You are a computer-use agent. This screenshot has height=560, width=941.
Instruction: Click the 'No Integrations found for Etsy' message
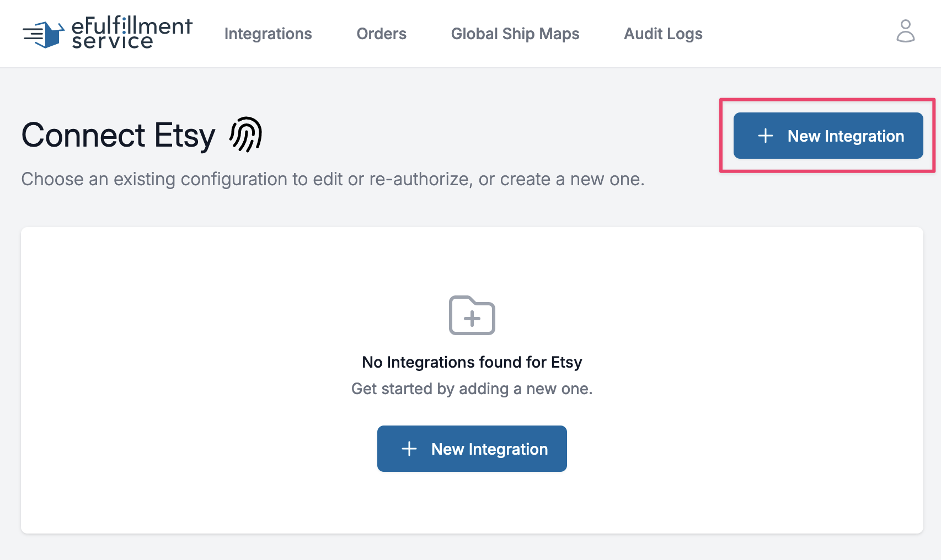tap(472, 362)
